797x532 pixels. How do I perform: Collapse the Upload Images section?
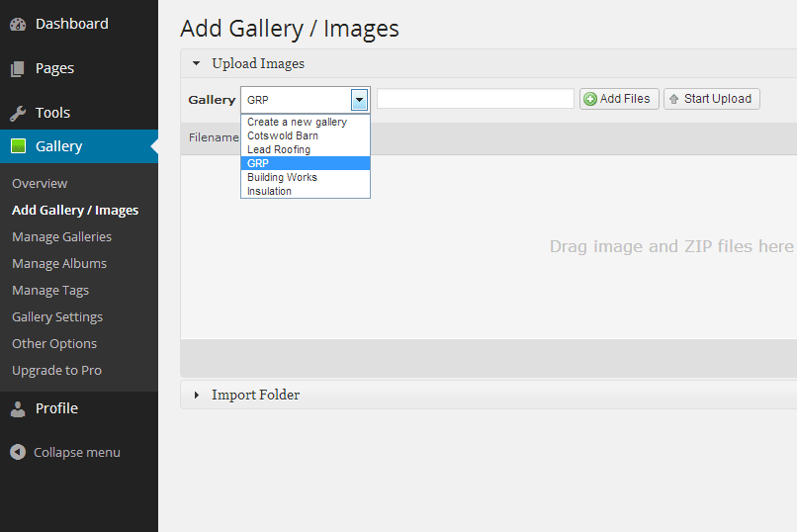pyautogui.click(x=196, y=63)
